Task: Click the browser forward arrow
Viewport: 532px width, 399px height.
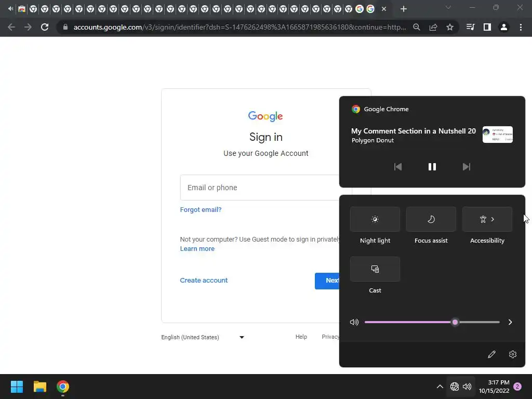Action: 28,27
